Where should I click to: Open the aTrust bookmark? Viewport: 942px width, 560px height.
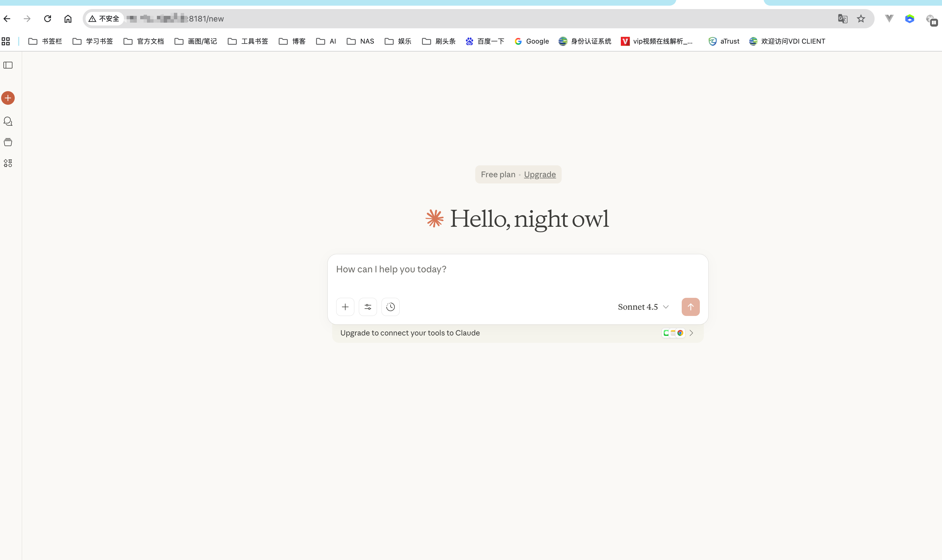(x=723, y=41)
